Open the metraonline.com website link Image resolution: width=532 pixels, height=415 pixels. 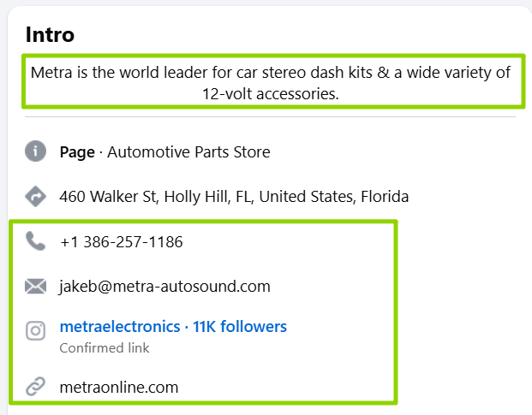coord(119,387)
